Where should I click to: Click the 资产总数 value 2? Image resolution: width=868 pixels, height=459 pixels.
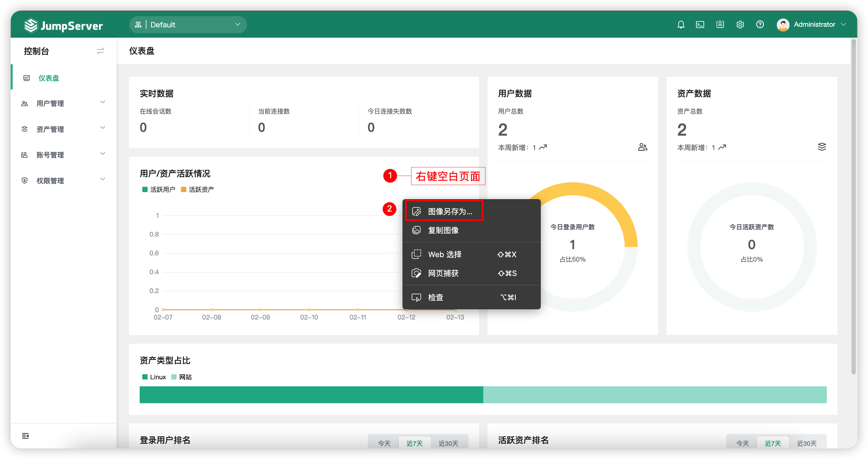(x=682, y=130)
